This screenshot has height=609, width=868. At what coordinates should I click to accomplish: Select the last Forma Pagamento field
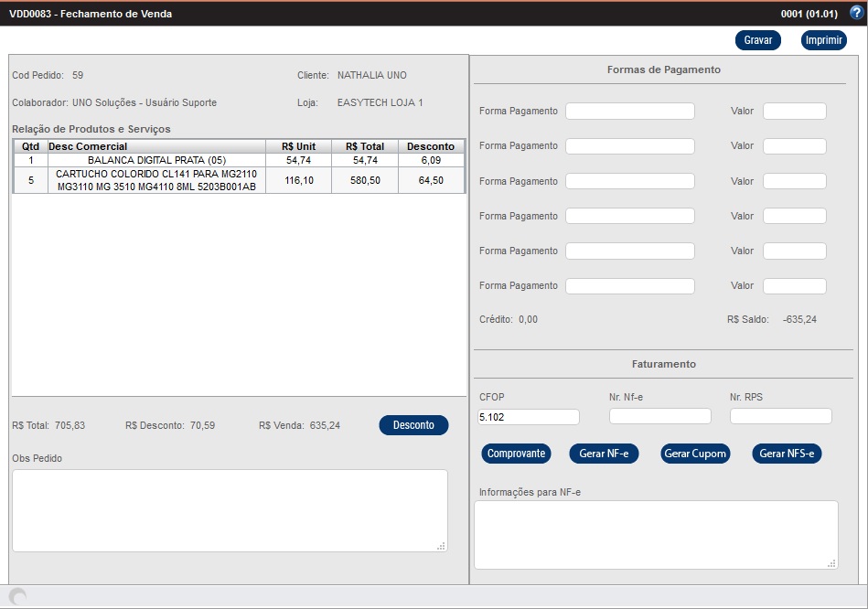click(629, 286)
